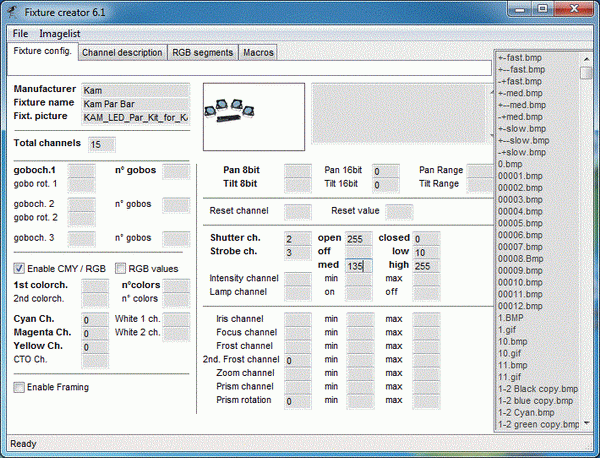
Task: Click the Shutter open value field
Action: tap(358, 239)
